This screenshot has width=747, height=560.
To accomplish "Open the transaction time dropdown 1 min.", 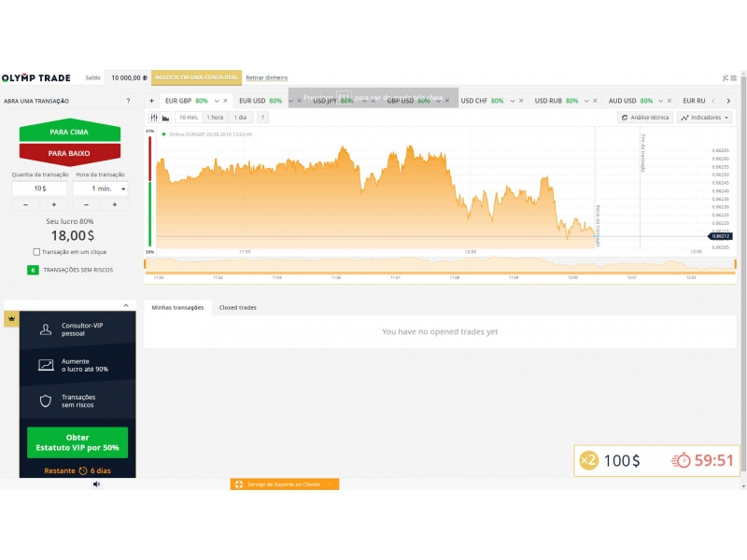I will (x=101, y=189).
